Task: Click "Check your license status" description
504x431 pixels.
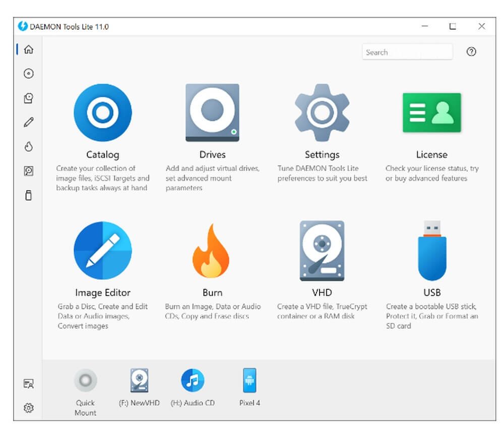Action: (432, 173)
